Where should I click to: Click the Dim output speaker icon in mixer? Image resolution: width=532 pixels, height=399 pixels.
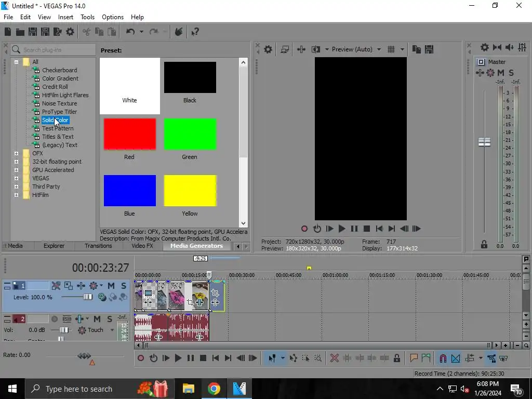(509, 47)
